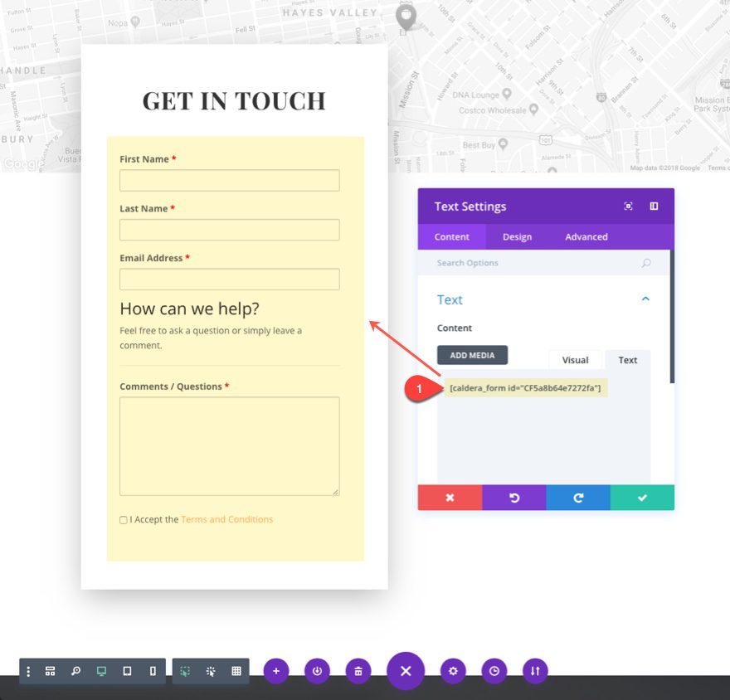Click the portability arrows button
730x700 pixels.
(535, 671)
